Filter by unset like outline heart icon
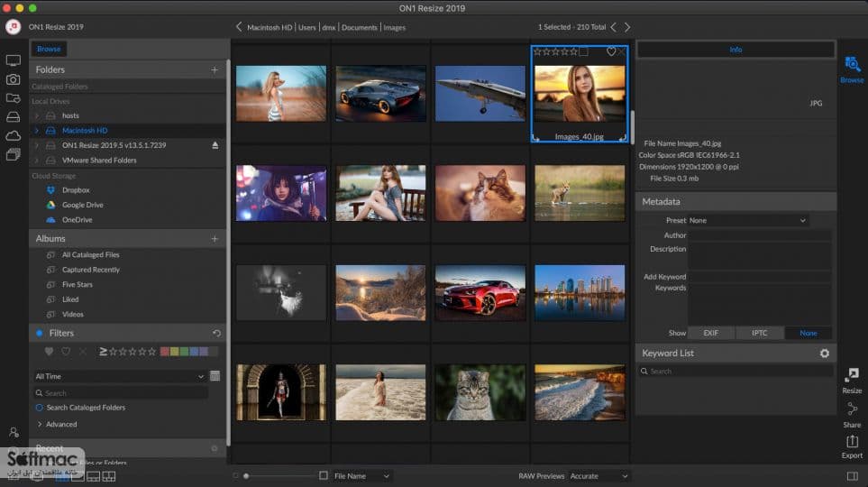This screenshot has height=487, width=868. [66, 351]
